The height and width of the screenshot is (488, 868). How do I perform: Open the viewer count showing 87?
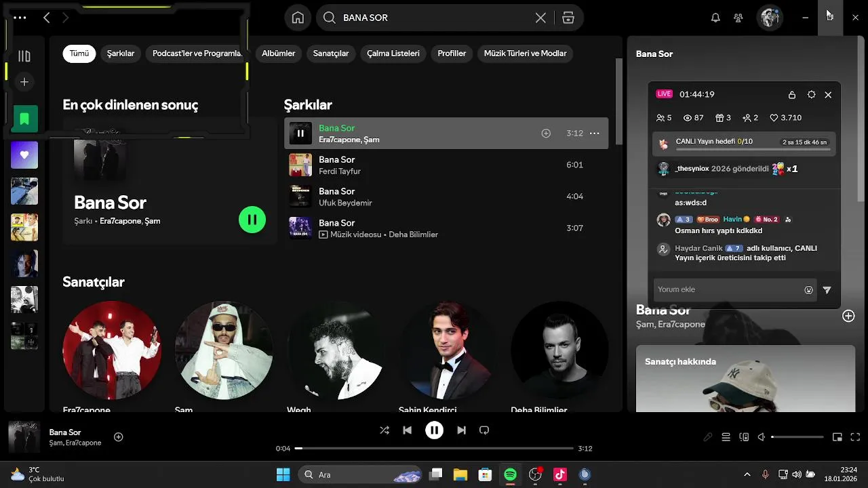pyautogui.click(x=693, y=118)
